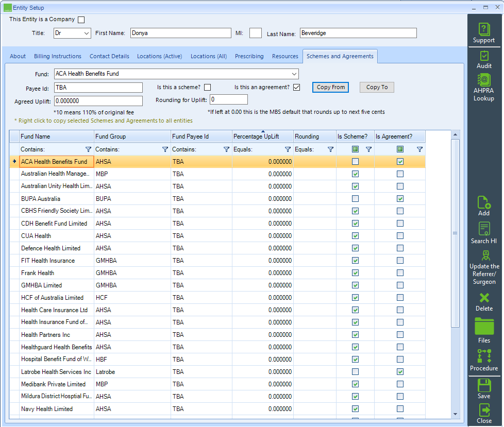
Task: Open the Title dropdown
Action: [87, 33]
